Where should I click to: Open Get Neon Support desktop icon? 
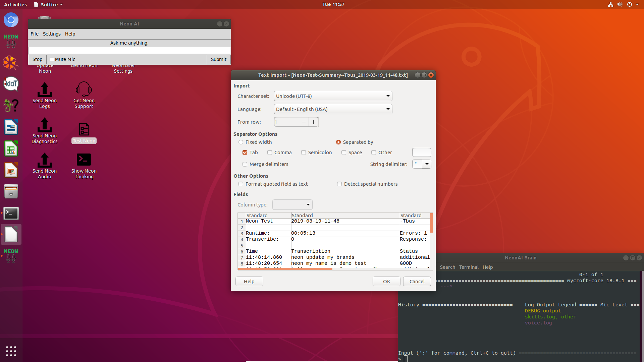[x=84, y=96]
